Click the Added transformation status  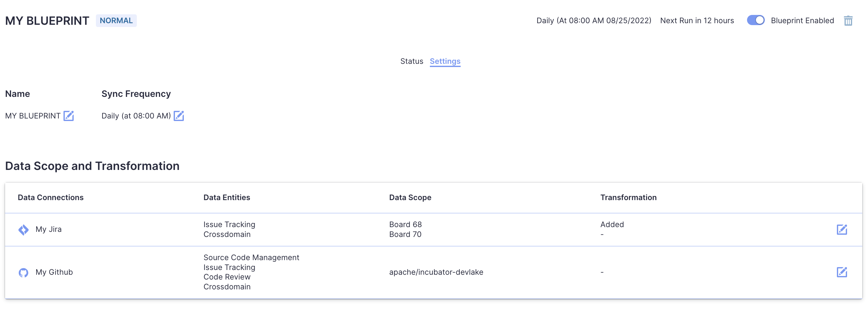point(612,225)
